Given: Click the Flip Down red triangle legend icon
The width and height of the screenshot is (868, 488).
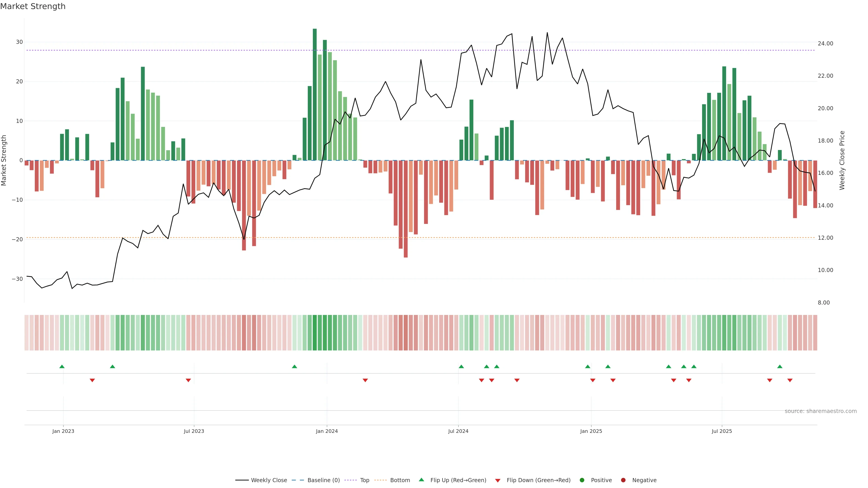Looking at the screenshot, I should click(x=498, y=481).
